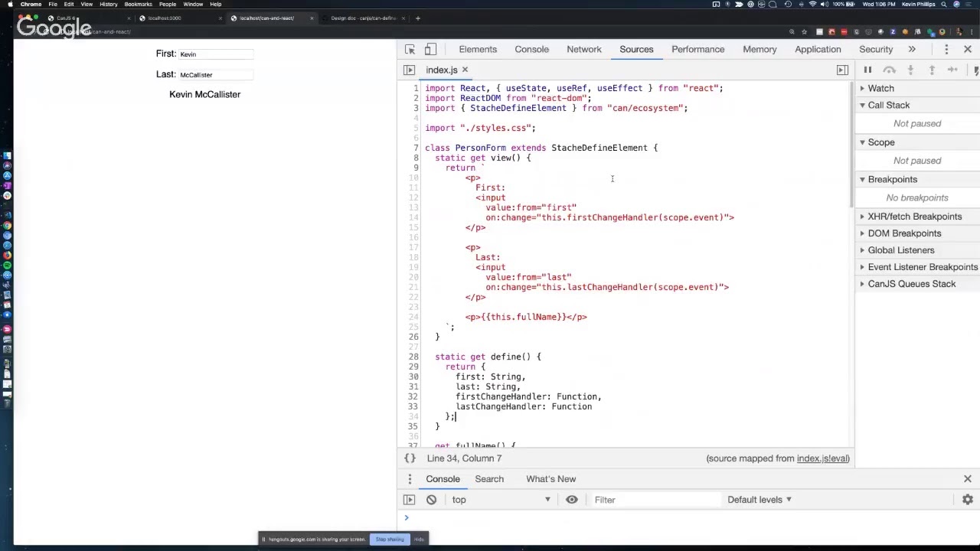Open DevTools more options three-dot menu
Image resolution: width=980 pixels, height=551 pixels.
click(947, 49)
